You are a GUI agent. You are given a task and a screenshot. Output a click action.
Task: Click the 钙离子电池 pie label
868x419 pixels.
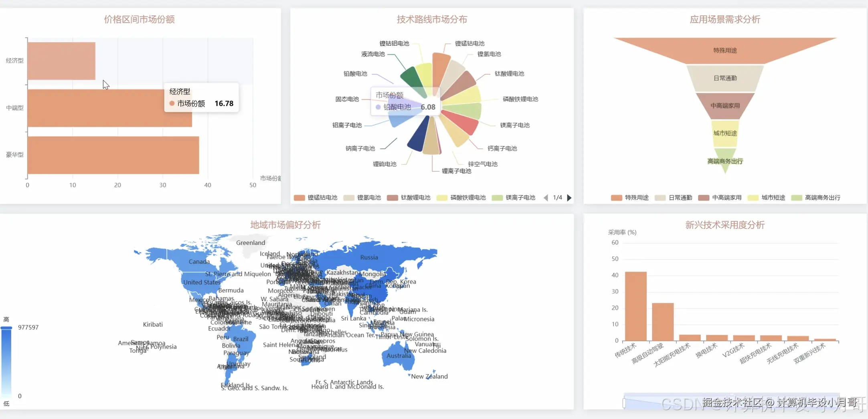pyautogui.click(x=502, y=148)
